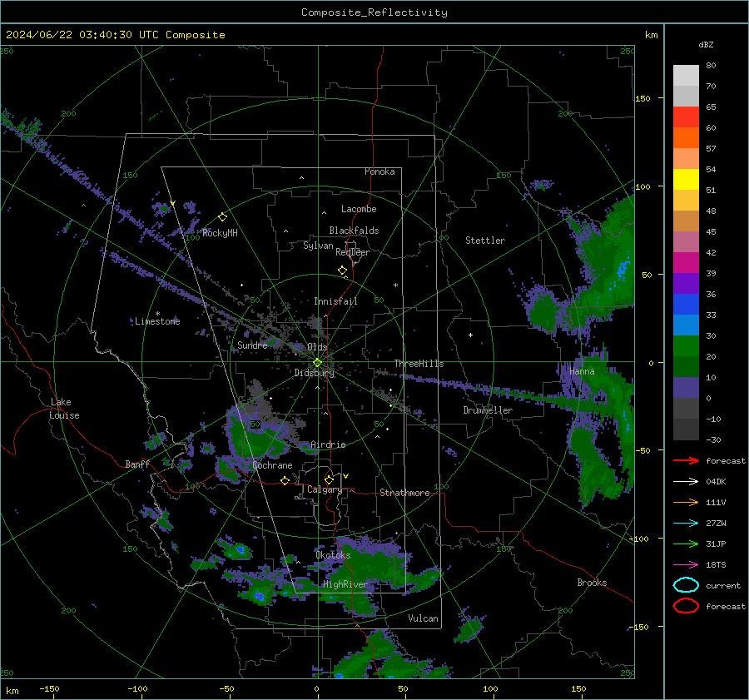Click the Ponoka town label

379,171
